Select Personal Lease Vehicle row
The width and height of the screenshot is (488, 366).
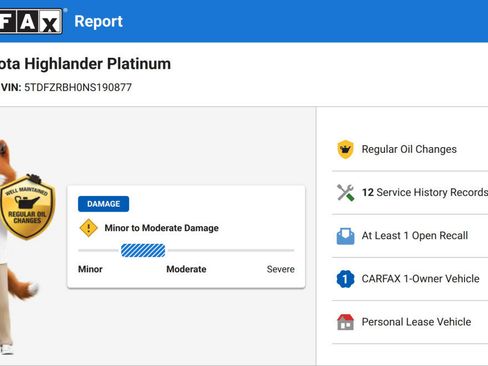click(x=410, y=322)
